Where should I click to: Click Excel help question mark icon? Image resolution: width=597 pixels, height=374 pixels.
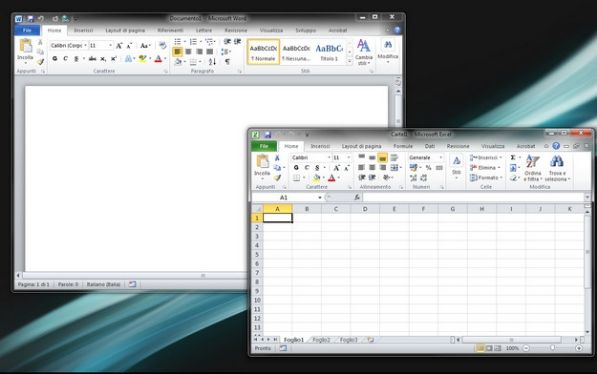[556, 146]
